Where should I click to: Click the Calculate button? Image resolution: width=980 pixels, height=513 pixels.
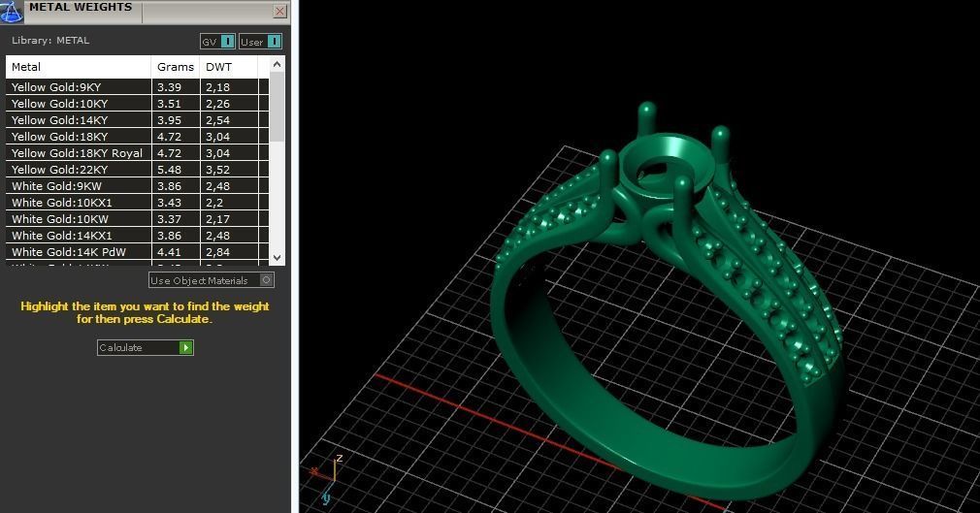[x=145, y=347]
